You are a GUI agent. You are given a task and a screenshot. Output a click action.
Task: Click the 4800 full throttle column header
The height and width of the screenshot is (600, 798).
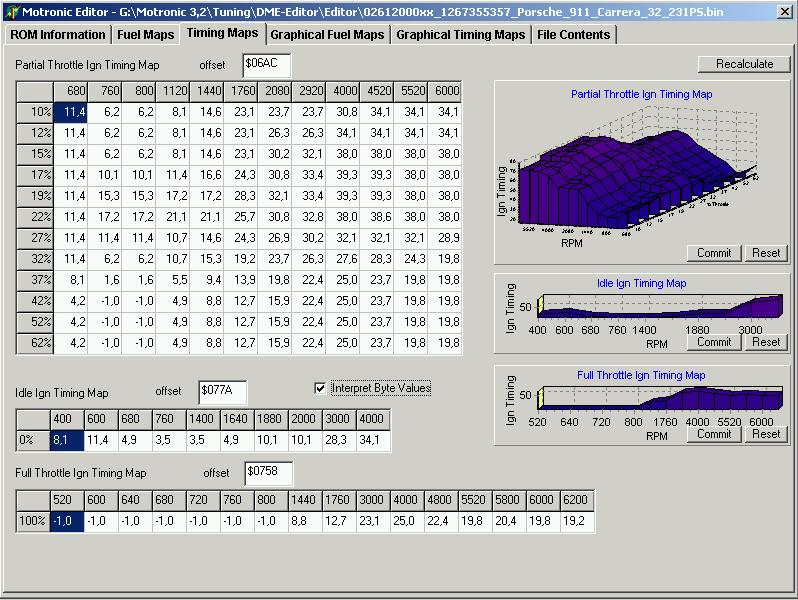tap(442, 500)
